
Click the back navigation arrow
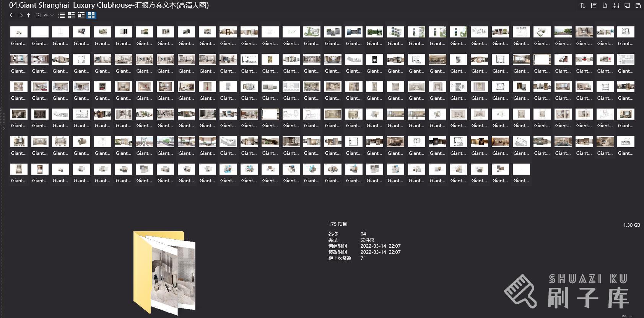tap(12, 15)
